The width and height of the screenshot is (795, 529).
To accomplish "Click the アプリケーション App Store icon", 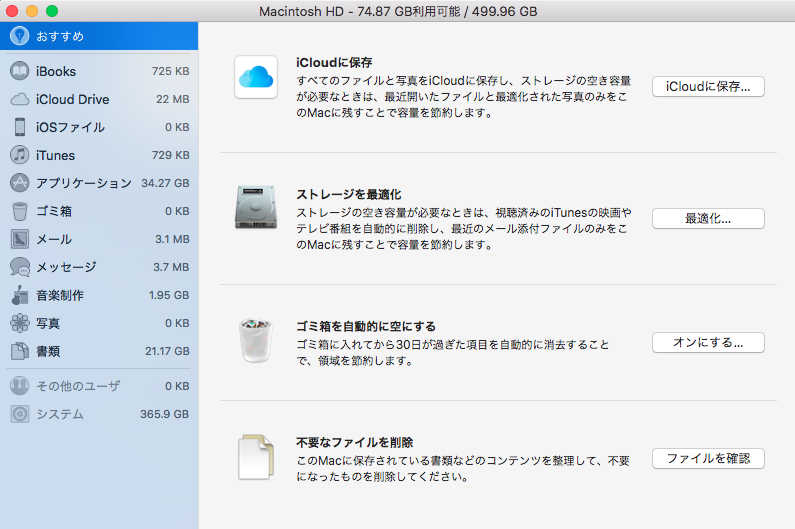I will tap(20, 183).
